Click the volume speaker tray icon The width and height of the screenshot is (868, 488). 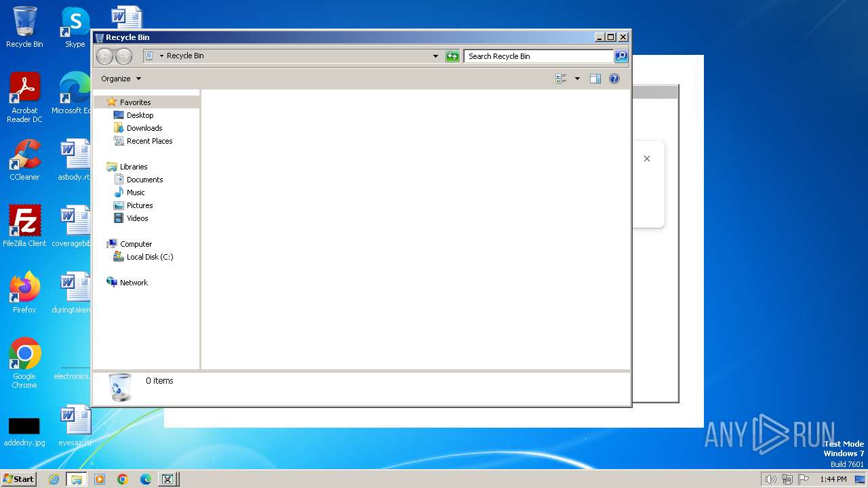770,479
